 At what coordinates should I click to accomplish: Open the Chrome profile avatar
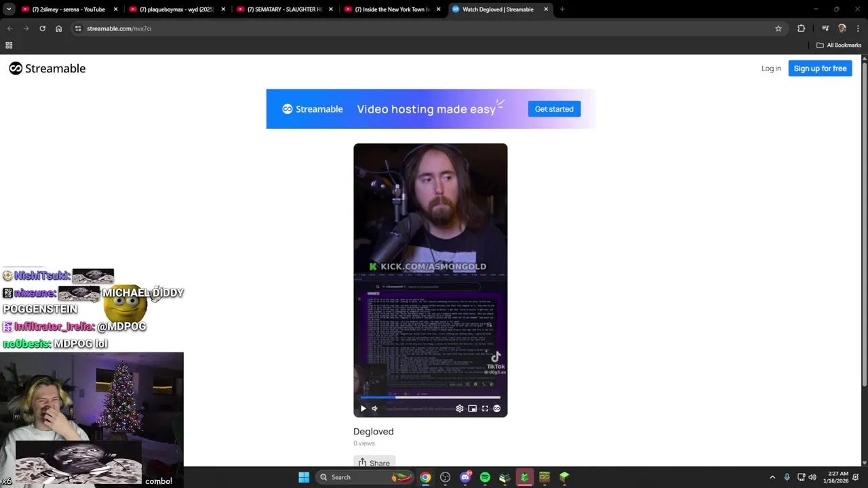point(842,28)
